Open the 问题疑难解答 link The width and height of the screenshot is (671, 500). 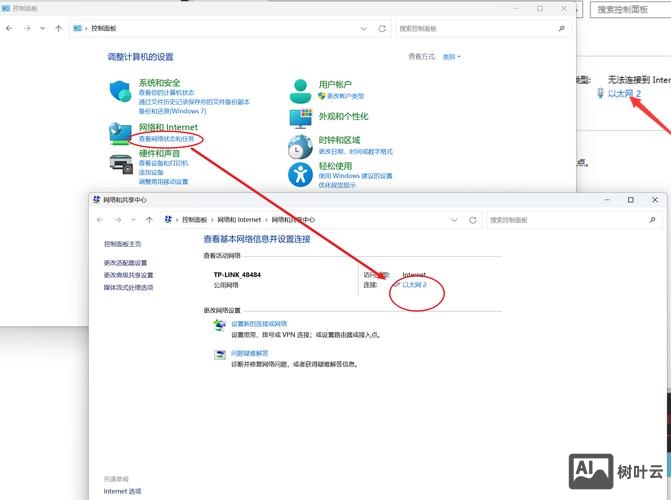249,353
